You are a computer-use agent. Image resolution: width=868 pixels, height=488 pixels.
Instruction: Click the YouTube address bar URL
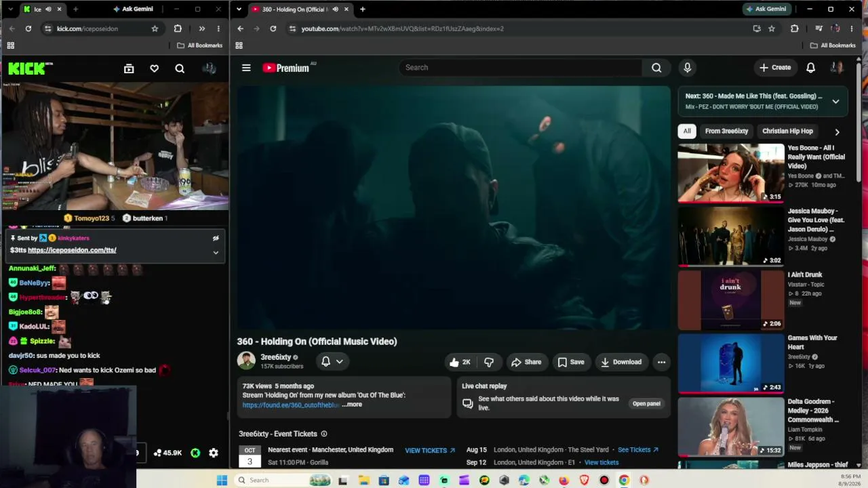pos(402,28)
